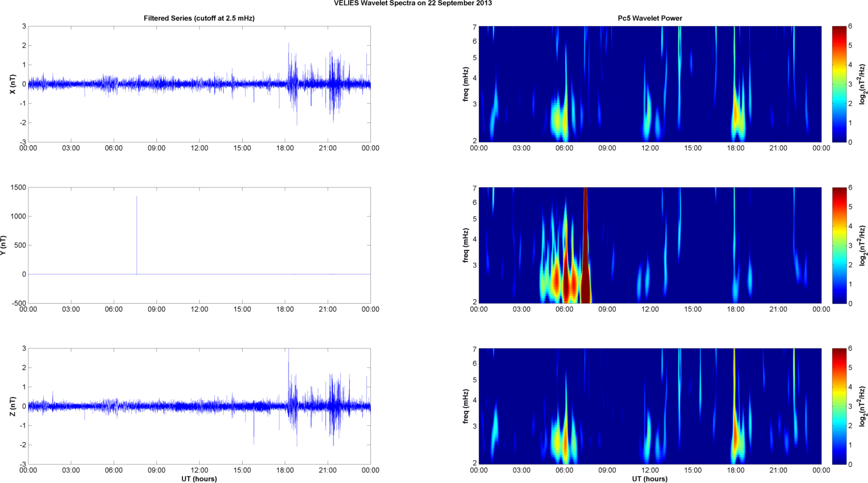Pick the middle spectrogram's colorbar
Screen dimensions: 868x483
tap(839, 245)
